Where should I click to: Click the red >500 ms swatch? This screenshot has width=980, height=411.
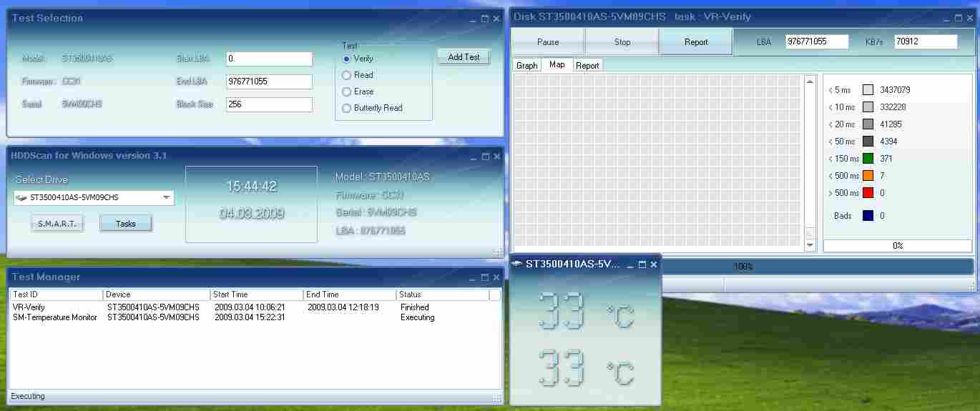[868, 193]
